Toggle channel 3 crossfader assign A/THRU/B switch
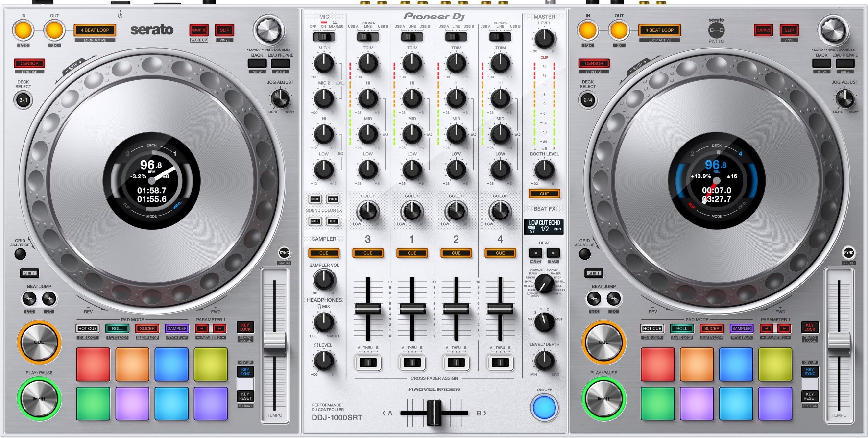 (368, 363)
